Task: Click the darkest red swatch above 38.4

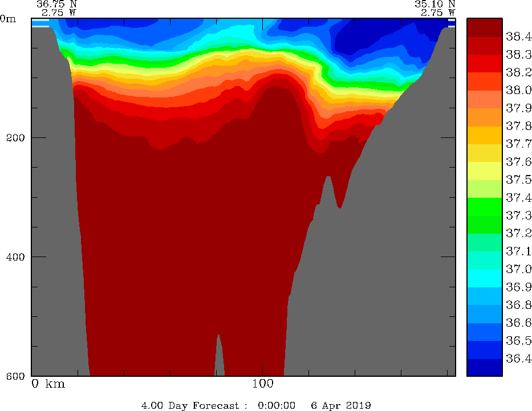Action: pyautogui.click(x=485, y=27)
